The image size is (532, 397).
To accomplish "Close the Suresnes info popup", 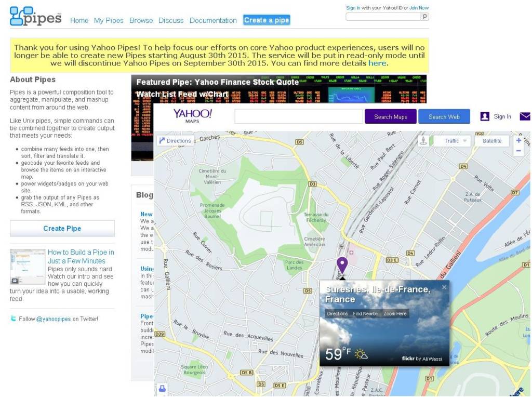I will coord(444,287).
